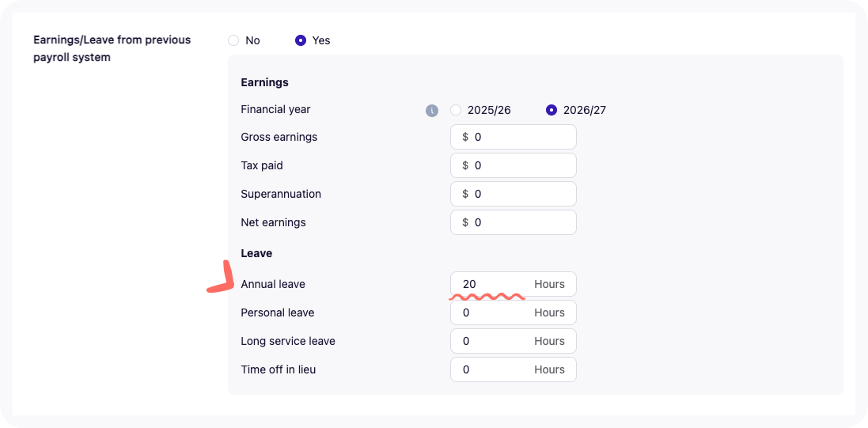
Task: Click the 'Personal leave' label
Action: (278, 312)
